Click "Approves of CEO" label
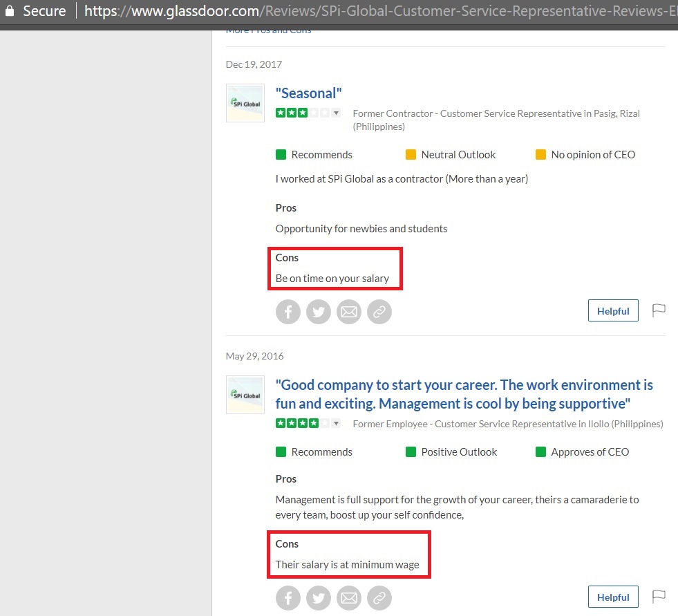Viewport: 678px width, 616px height. point(590,452)
